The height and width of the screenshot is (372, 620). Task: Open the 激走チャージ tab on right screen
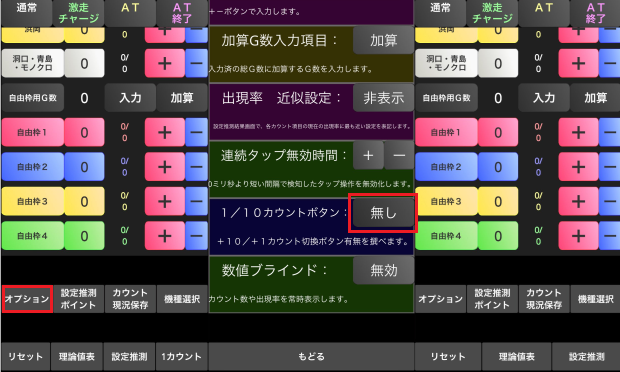[x=492, y=13]
